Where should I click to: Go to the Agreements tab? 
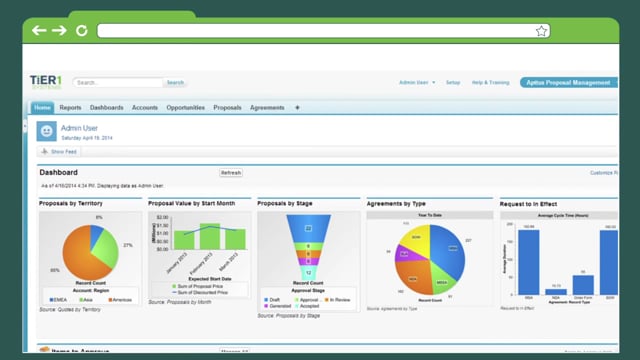[x=267, y=108]
